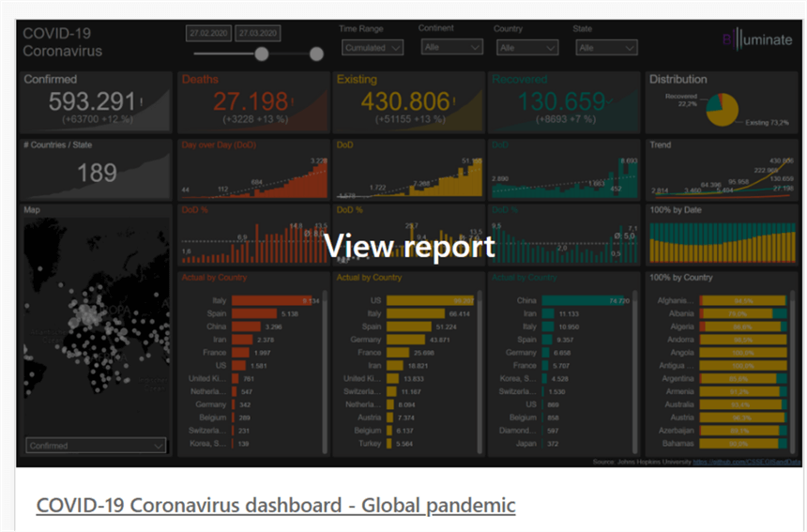The image size is (807, 532).
Task: Click the 'Diamond...' label in recovered chart
Action: (518, 431)
